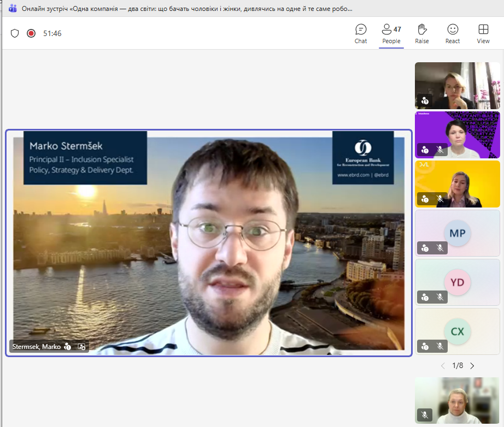
Task: Click the recording indicator icon
Action: tap(31, 33)
